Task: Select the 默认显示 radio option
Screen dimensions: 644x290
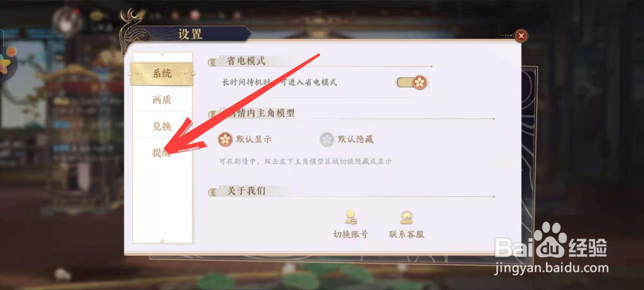Action: pyautogui.click(x=245, y=139)
